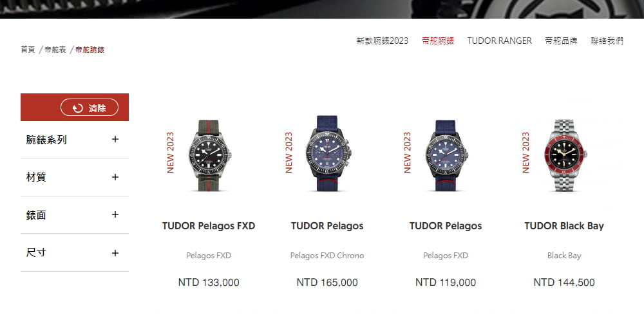Expand the 材質 filter plus icon
The image size is (644, 322).
115,177
